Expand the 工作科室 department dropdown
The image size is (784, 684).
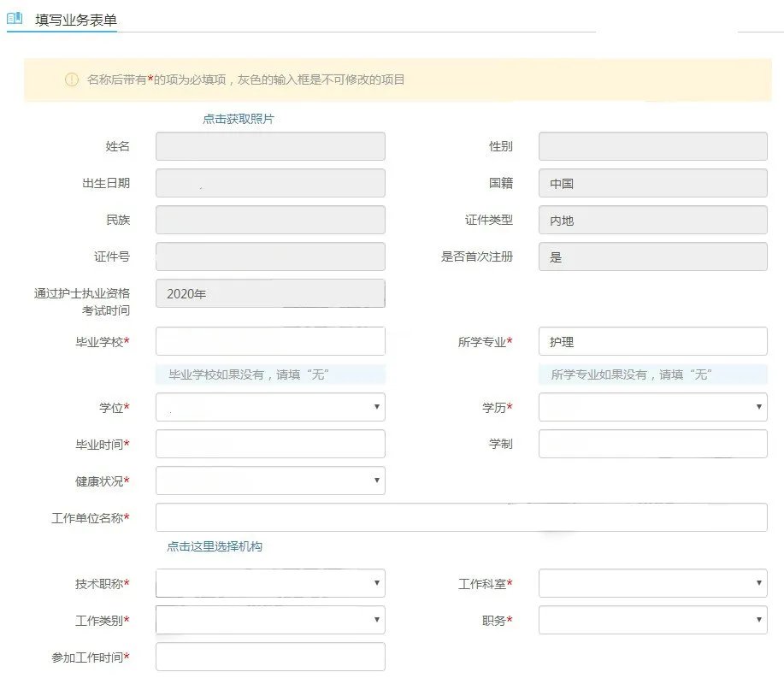[x=652, y=582]
